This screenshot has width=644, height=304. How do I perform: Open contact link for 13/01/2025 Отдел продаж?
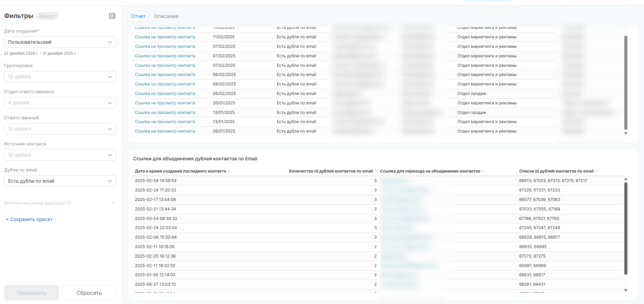(165, 113)
